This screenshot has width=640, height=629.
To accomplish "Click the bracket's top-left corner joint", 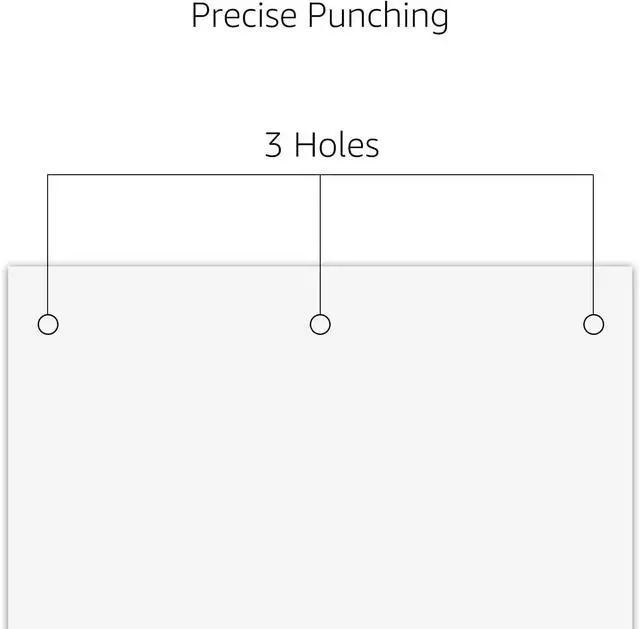I will pos(48,176).
